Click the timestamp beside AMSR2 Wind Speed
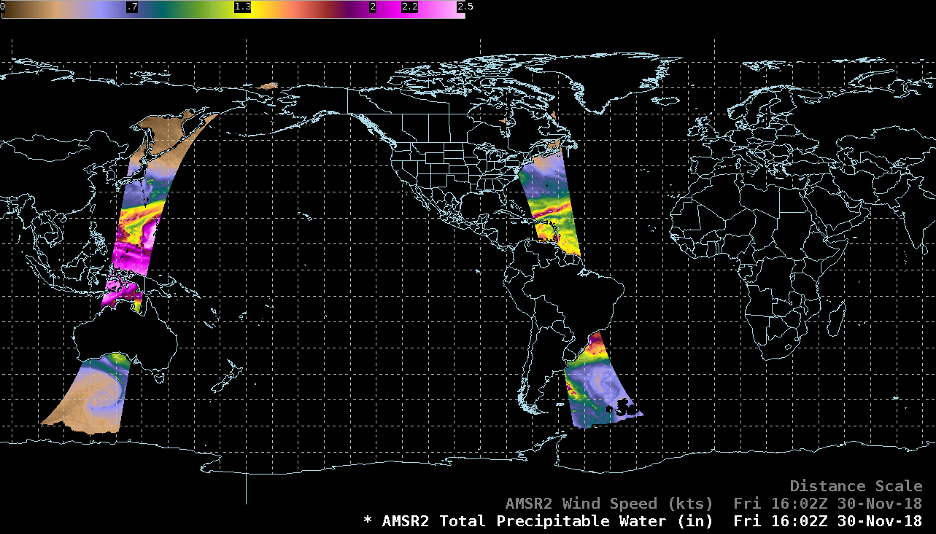 tap(827, 503)
